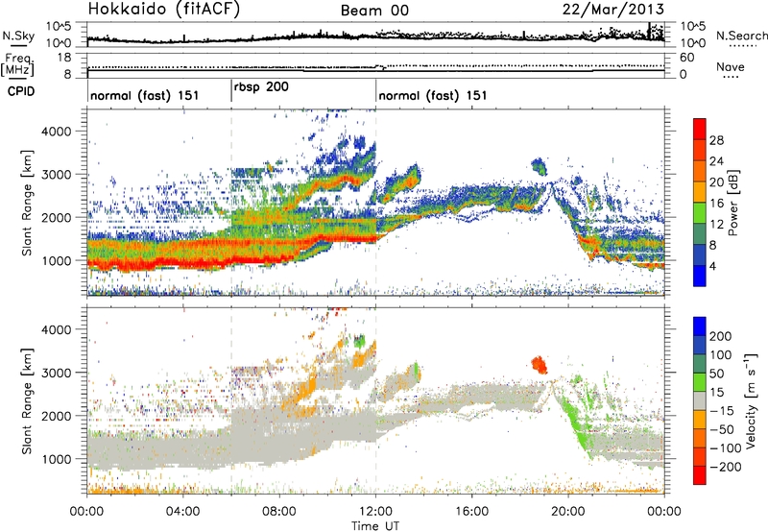Click the "normal (fast) 151" label starting at 00:00
The image size is (768, 532).
[145, 95]
